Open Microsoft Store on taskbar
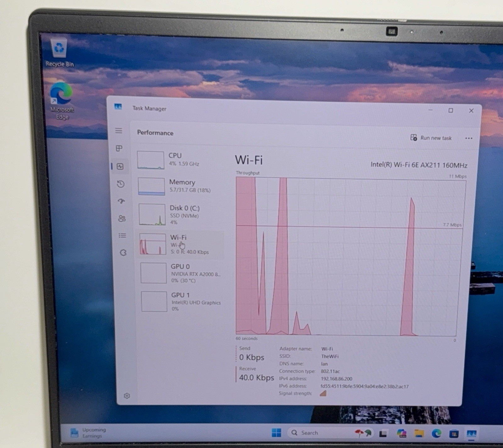This screenshot has height=448, width=503. 454,434
